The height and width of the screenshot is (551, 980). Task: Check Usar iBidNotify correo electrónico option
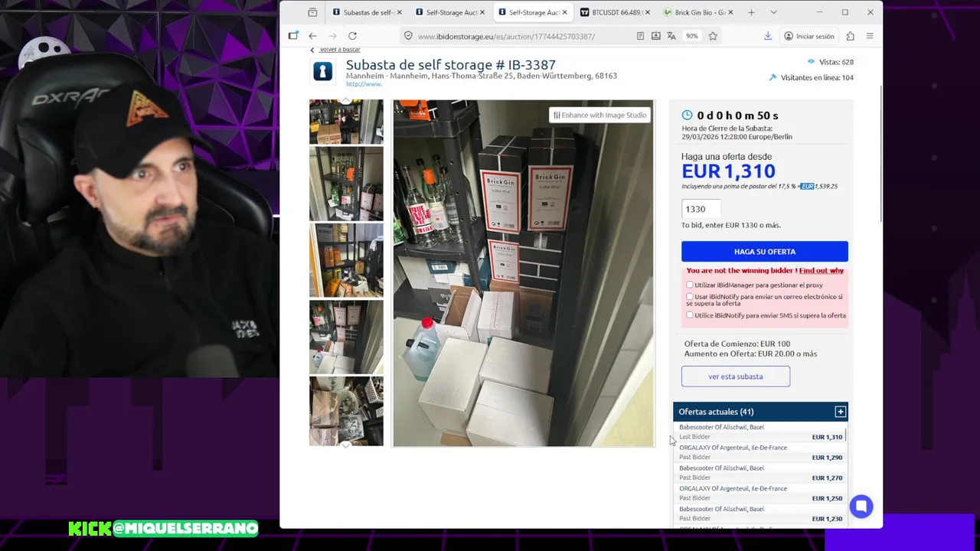[x=689, y=297]
